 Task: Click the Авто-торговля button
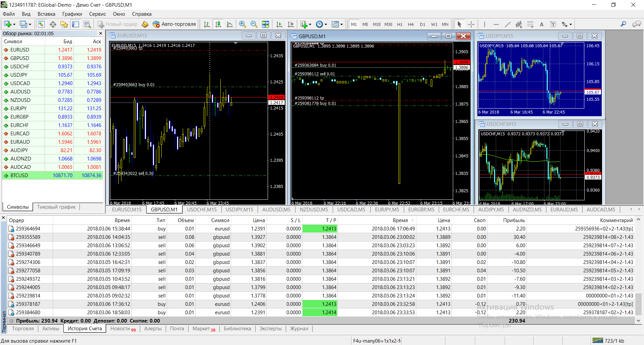tap(174, 24)
